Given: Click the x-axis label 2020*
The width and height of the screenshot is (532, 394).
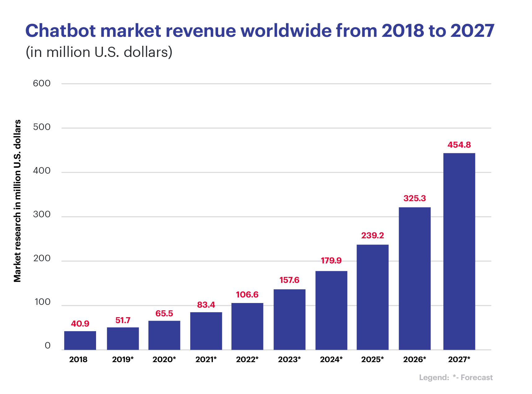Looking at the screenshot, I should tap(164, 360).
